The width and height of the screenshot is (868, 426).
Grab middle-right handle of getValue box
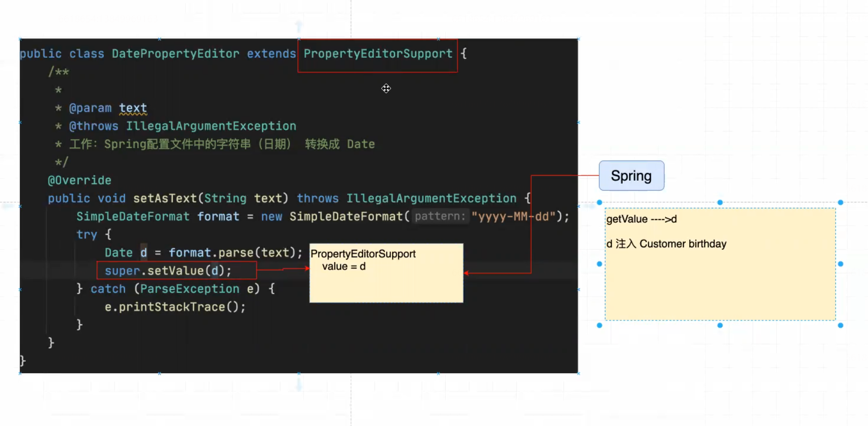[840, 264]
